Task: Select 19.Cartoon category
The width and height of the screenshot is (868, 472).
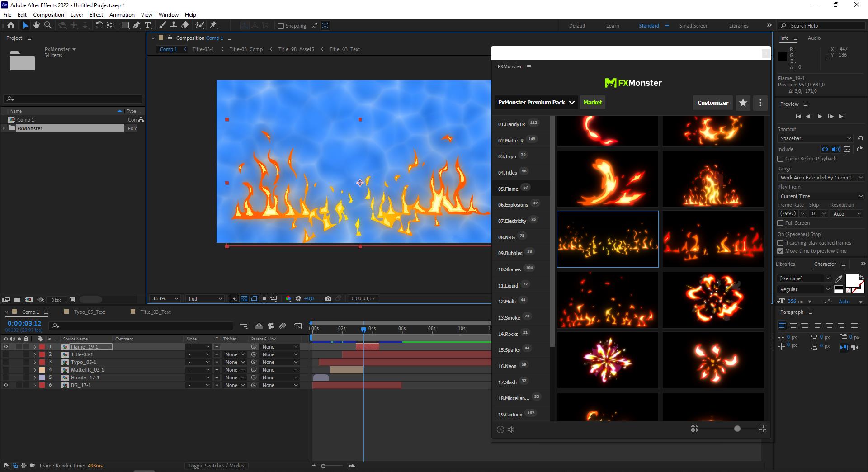Action: (x=510, y=415)
